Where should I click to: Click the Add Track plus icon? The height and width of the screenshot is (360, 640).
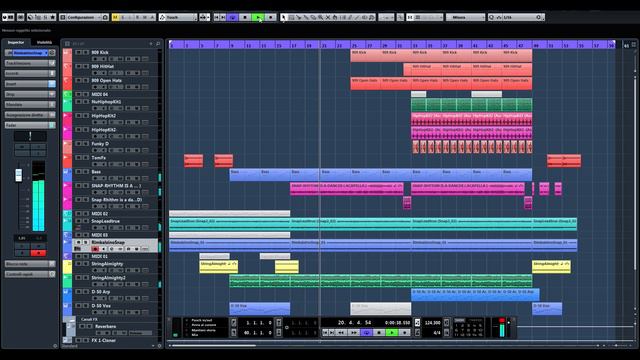click(151, 43)
